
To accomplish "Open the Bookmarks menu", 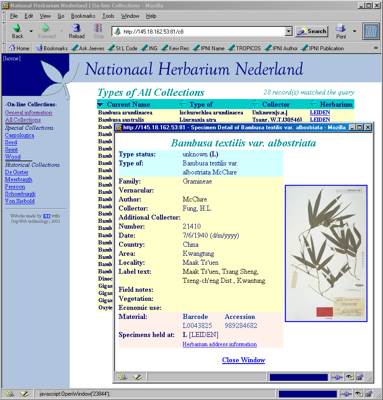I will point(83,16).
